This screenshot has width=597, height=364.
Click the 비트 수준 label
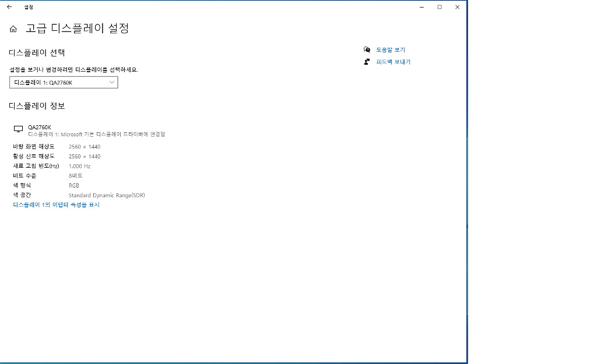(x=24, y=176)
